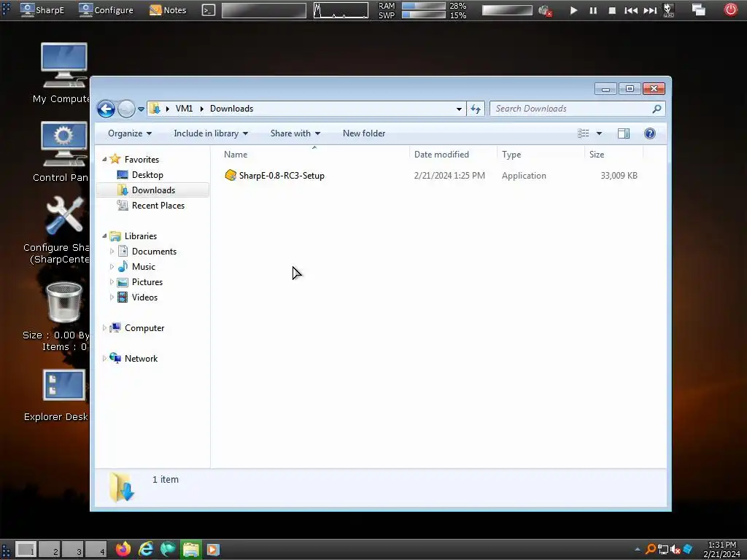Viewport: 747px width, 560px height.
Task: Toggle the preview pane
Action: tap(624, 133)
